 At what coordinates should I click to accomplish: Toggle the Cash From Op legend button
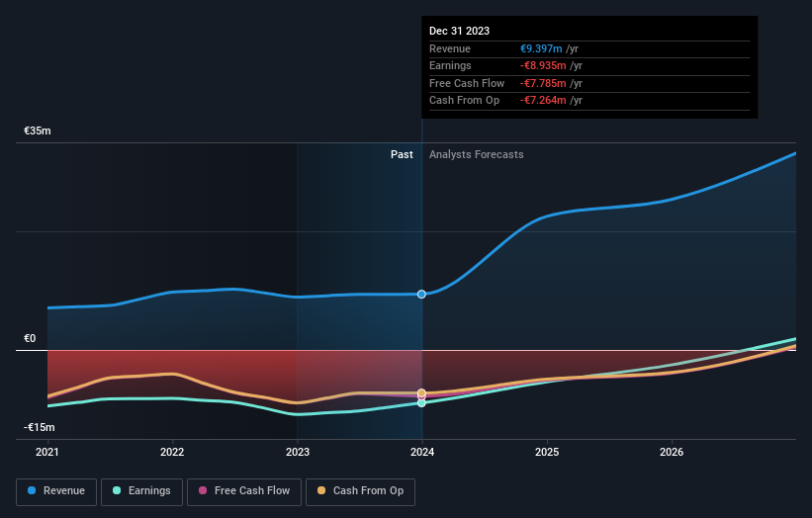click(x=360, y=491)
